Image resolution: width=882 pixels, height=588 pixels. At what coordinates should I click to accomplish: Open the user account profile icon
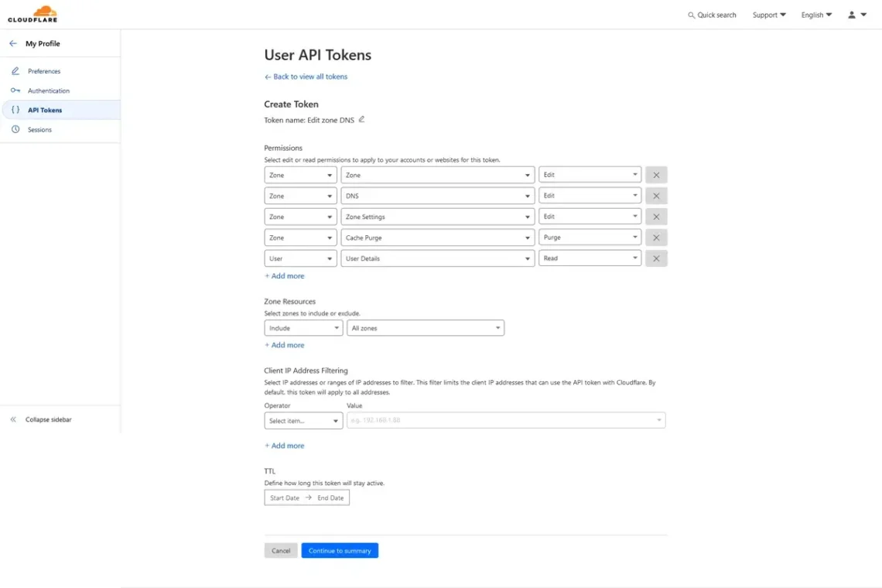click(x=856, y=15)
